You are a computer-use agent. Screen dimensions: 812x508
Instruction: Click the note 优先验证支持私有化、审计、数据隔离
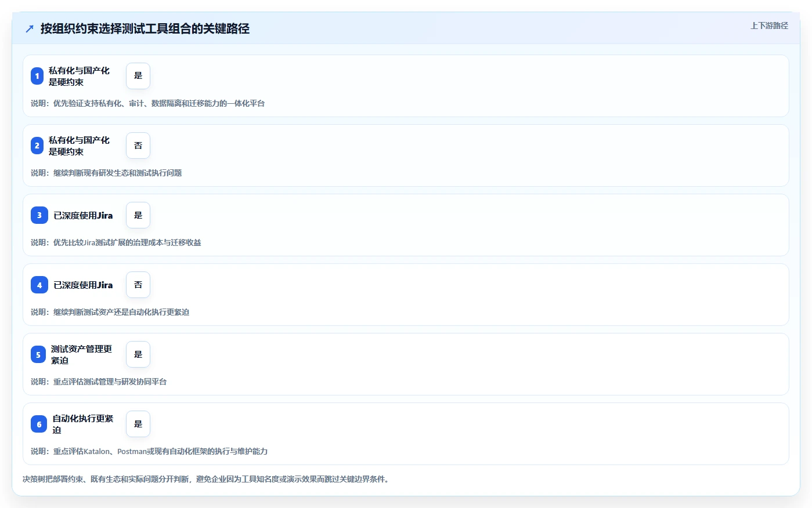coord(148,103)
